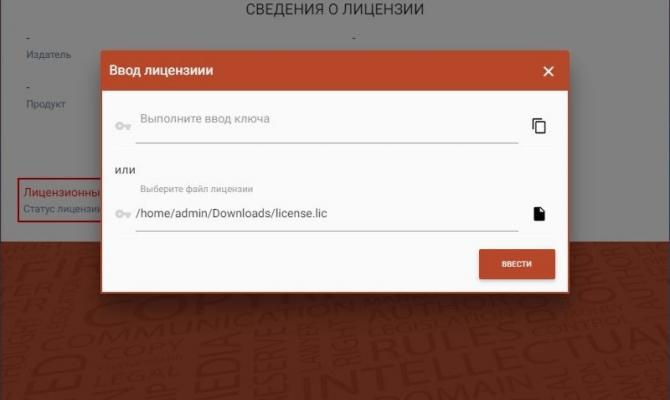Click the dash value above Издатель

(28, 38)
